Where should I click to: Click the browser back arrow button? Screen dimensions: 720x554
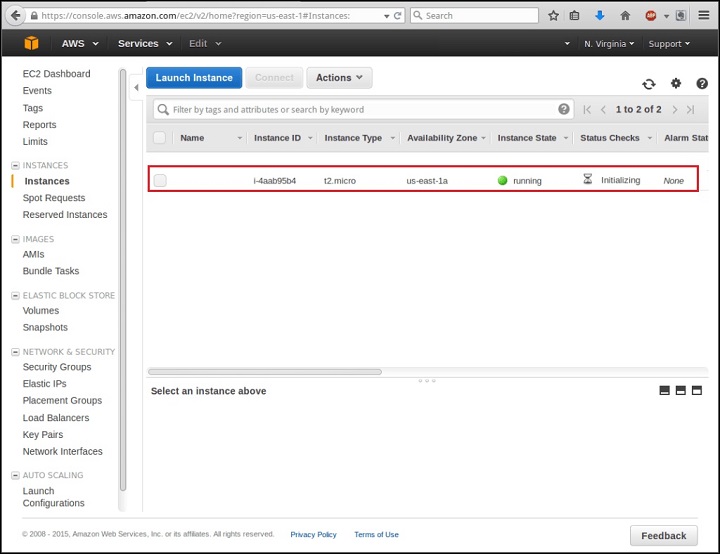(15, 16)
